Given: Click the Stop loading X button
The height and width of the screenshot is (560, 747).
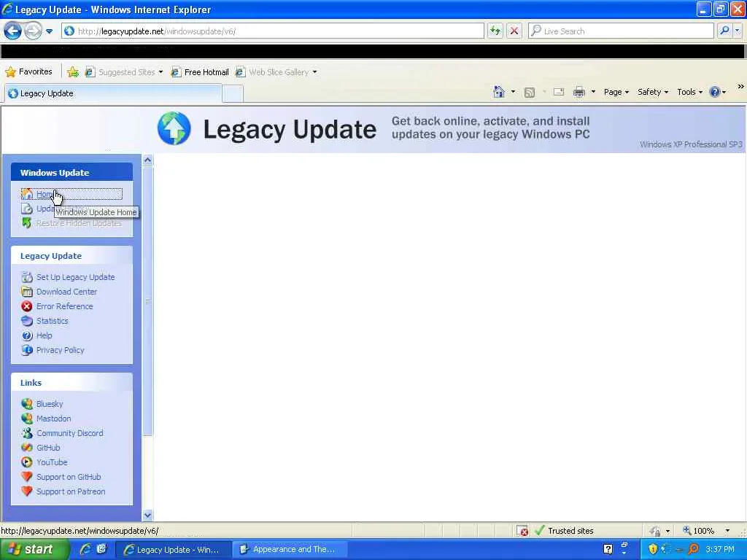Looking at the screenshot, I should (514, 31).
